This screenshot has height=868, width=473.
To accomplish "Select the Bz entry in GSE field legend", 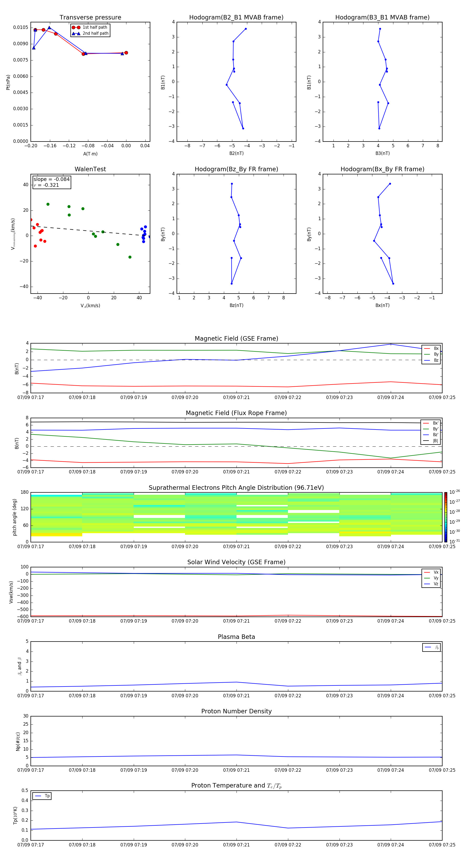I will (x=431, y=360).
